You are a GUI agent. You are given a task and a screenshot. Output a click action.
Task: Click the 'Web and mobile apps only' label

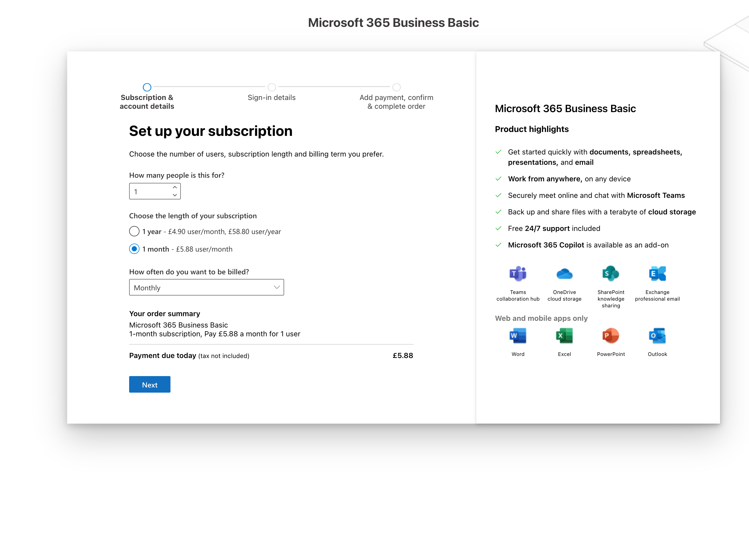click(x=541, y=318)
